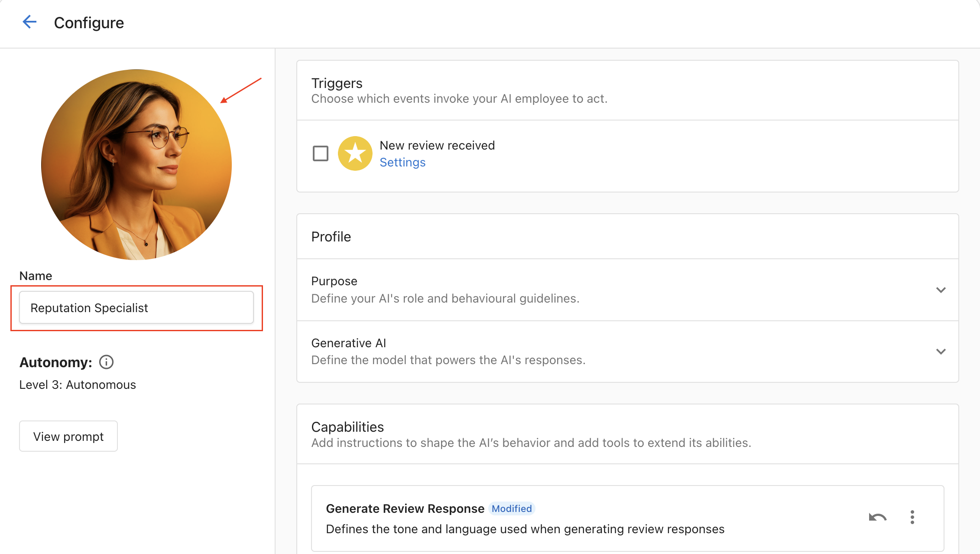Navigate back using the blue arrow
Viewport: 980px width, 554px height.
pos(29,22)
